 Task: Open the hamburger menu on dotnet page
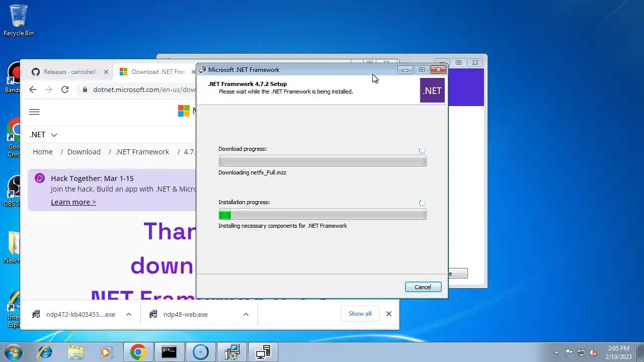[34, 112]
